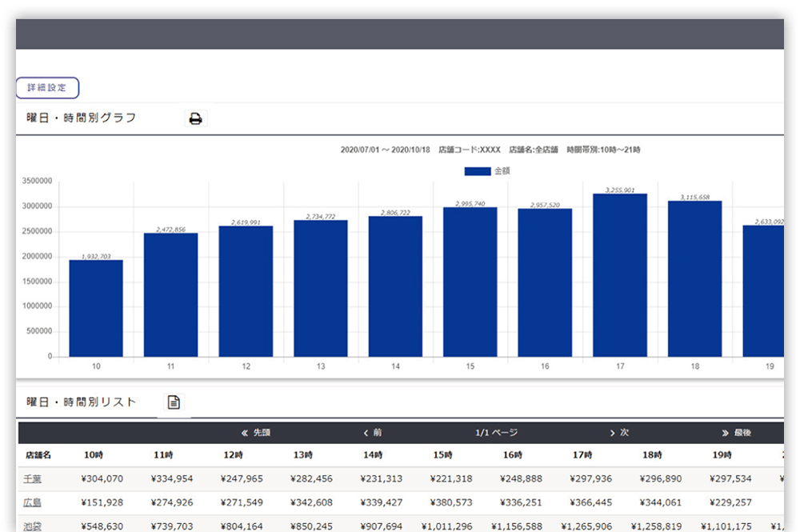
Task: Go to next page with 次
Action: [x=619, y=433]
